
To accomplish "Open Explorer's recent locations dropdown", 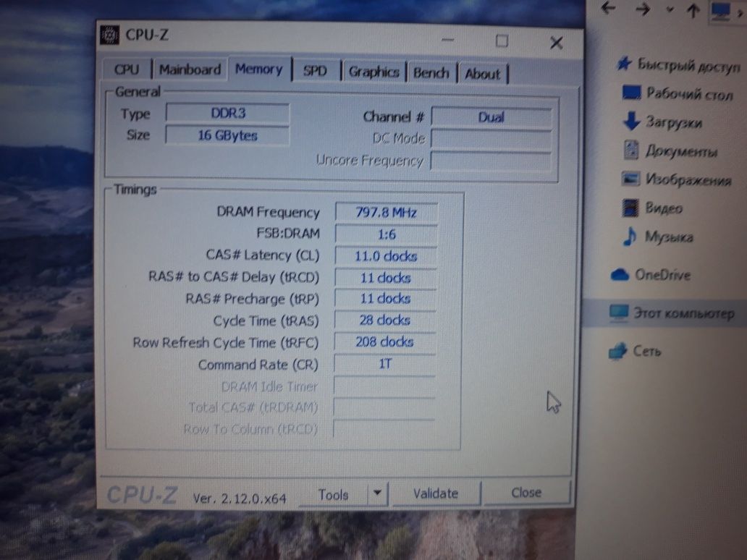I will click(x=670, y=9).
